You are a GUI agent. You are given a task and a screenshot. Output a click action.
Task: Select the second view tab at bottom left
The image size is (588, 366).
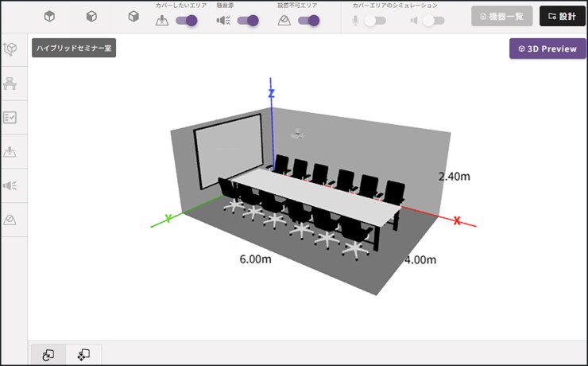click(x=83, y=355)
